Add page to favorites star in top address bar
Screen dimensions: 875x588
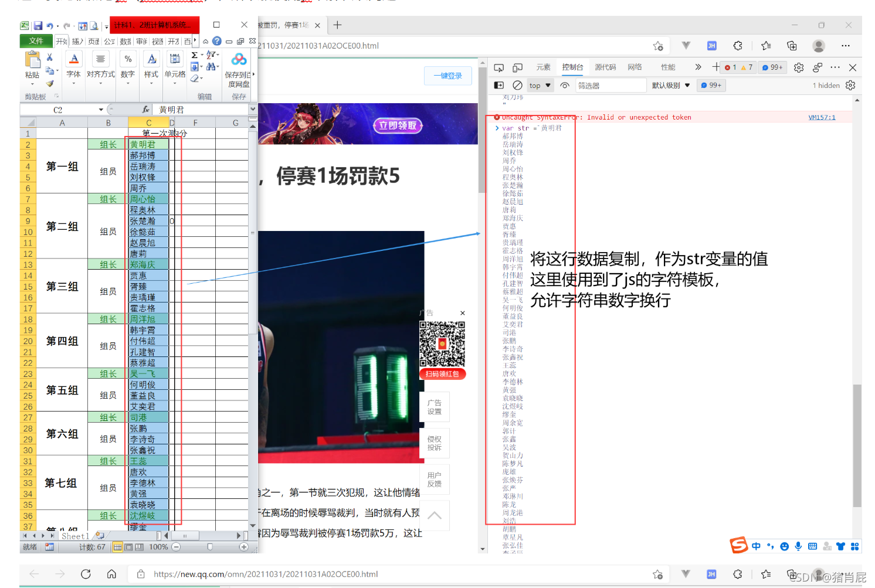(658, 46)
